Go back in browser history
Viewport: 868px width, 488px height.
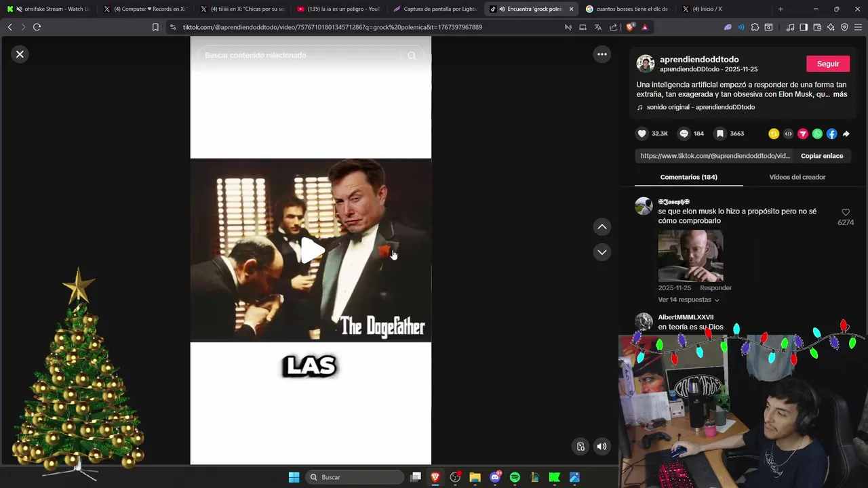point(9,27)
